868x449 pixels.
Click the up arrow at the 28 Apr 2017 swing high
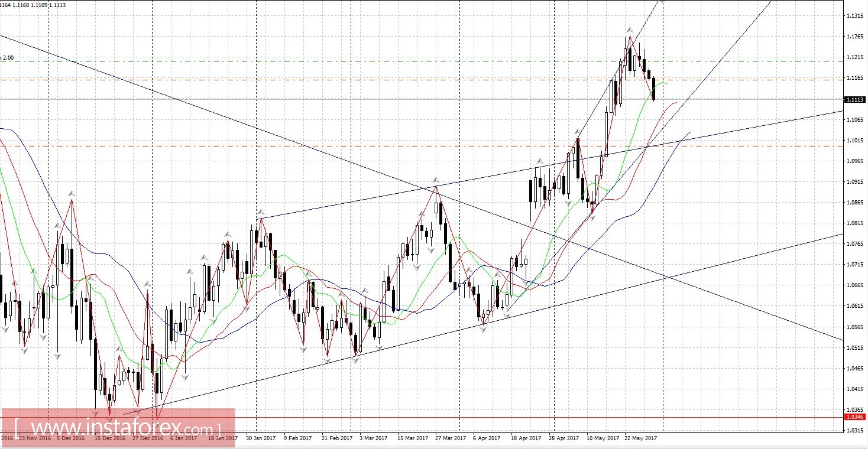pyautogui.click(x=577, y=131)
